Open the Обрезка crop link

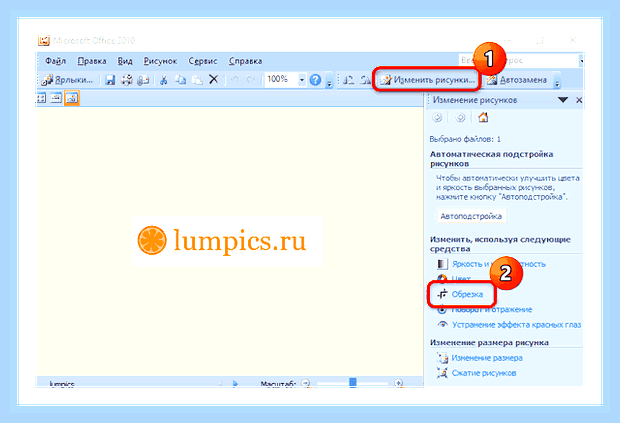467,294
